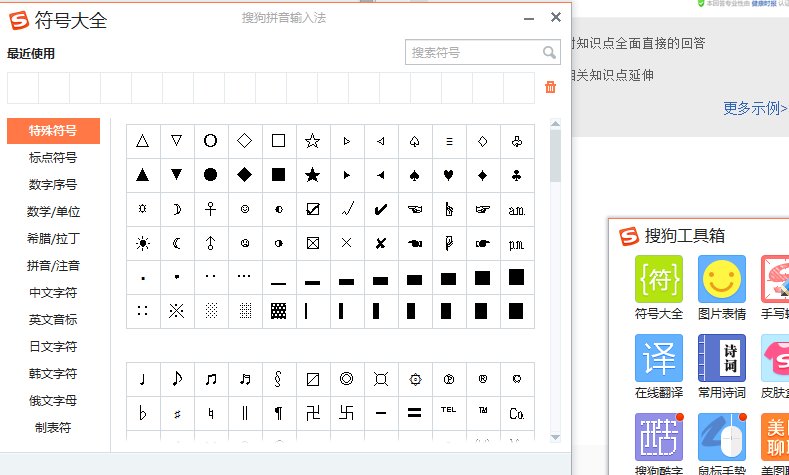This screenshot has width=789, height=475.
Task: Switch to 制表符 category
Action: (53, 428)
